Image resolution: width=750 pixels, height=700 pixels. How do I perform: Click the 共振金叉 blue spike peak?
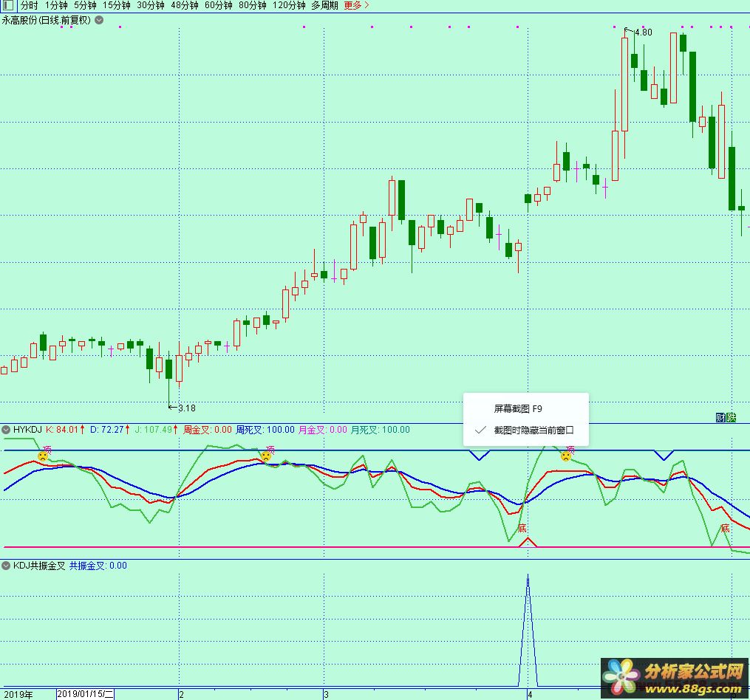click(528, 576)
